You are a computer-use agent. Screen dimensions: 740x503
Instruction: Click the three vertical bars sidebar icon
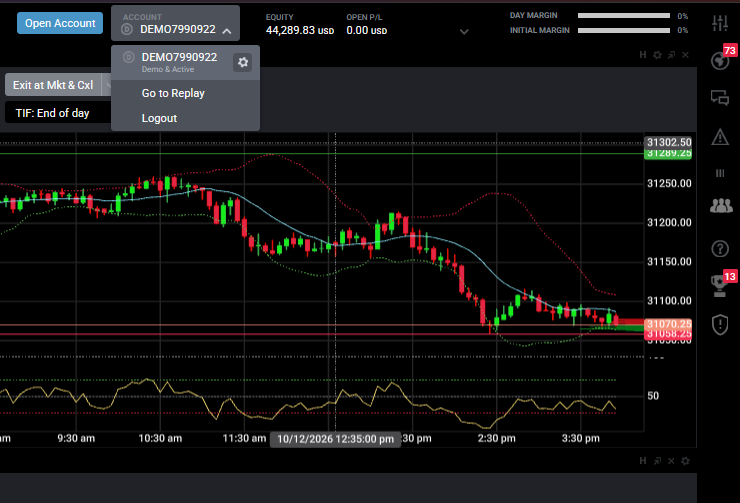720,173
